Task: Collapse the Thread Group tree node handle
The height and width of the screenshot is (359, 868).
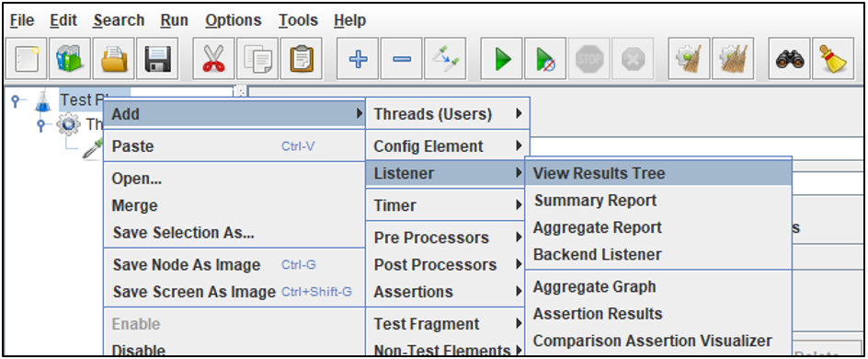Action: coord(40,124)
